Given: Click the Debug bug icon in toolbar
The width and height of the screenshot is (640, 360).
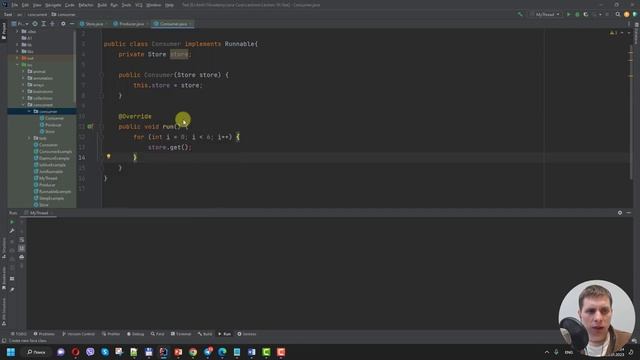Looking at the screenshot, I should pyautogui.click(x=577, y=14).
